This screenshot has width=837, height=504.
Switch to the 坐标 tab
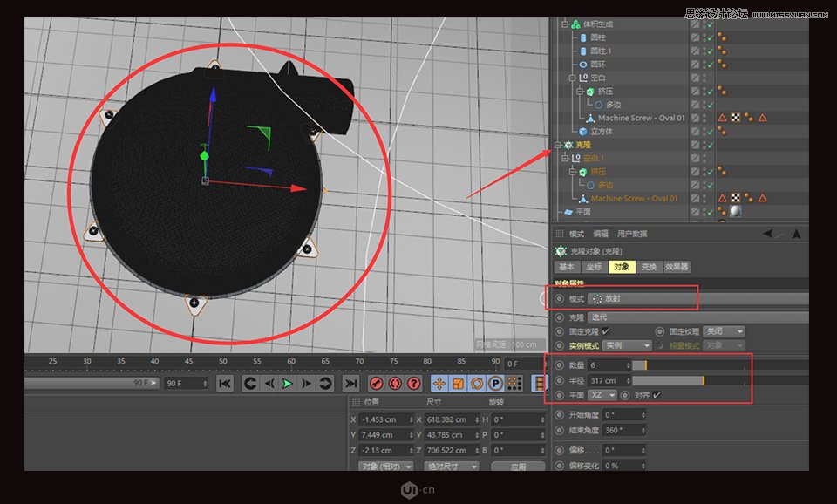[595, 267]
